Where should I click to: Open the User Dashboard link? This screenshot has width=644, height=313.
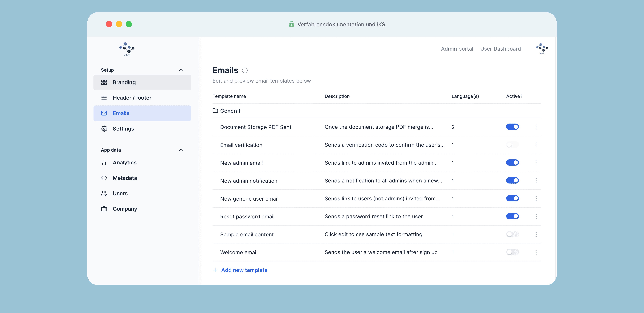pyautogui.click(x=501, y=49)
